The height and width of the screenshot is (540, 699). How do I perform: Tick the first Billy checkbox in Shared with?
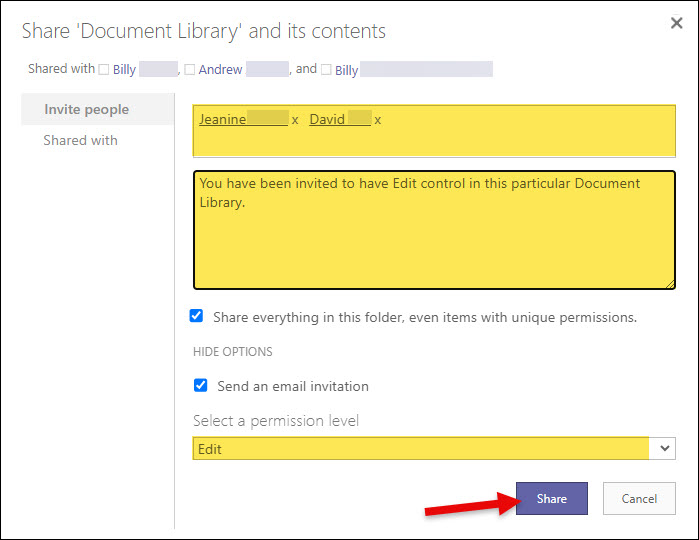point(103,70)
